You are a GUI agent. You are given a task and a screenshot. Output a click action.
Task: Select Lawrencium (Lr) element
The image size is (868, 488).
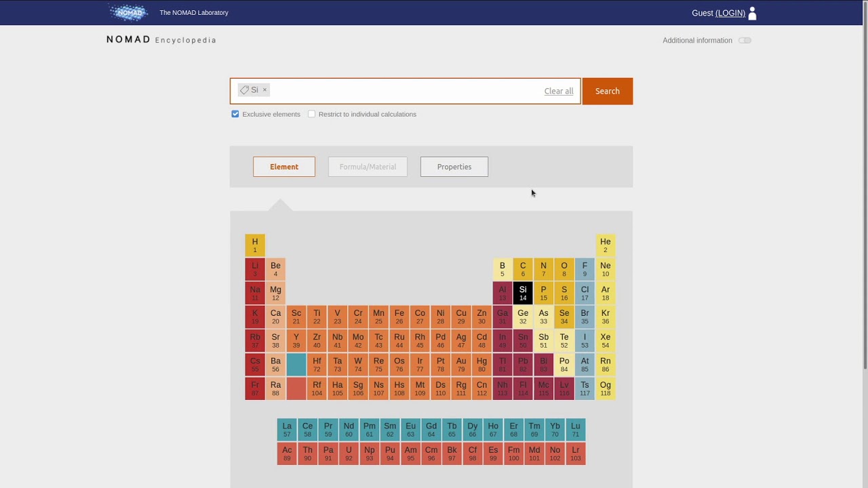click(576, 453)
